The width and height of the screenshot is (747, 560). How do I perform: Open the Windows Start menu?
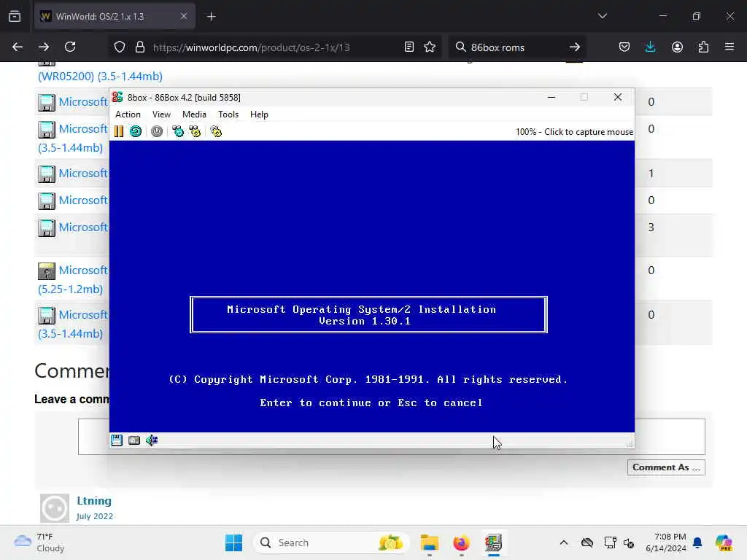pyautogui.click(x=233, y=542)
